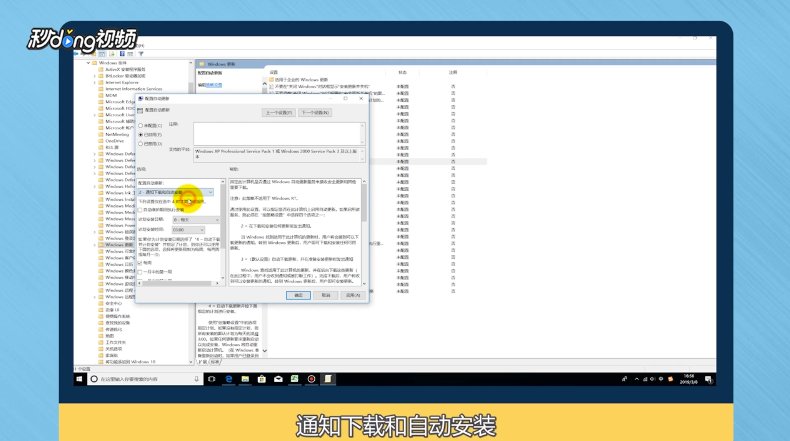Select the 未配置 (Not Configured) radio button
Viewport: 790px width, 441px height.
point(141,125)
